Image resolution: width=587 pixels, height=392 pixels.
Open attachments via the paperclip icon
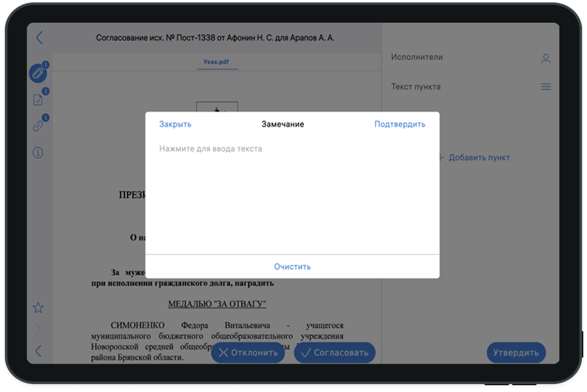[38, 74]
